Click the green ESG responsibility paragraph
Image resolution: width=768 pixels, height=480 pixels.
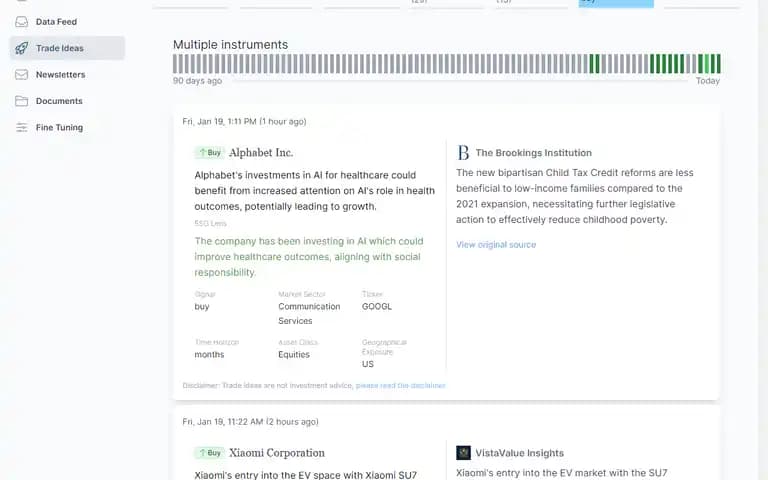pyautogui.click(x=309, y=257)
